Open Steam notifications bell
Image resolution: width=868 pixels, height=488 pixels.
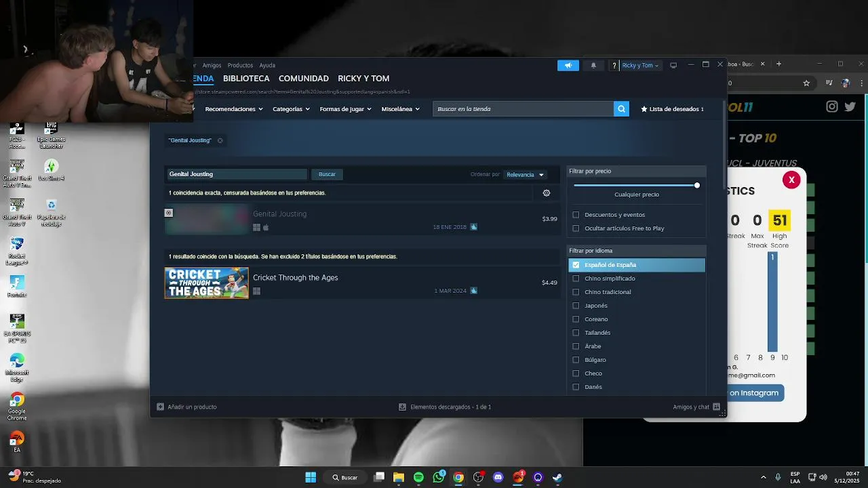(593, 65)
